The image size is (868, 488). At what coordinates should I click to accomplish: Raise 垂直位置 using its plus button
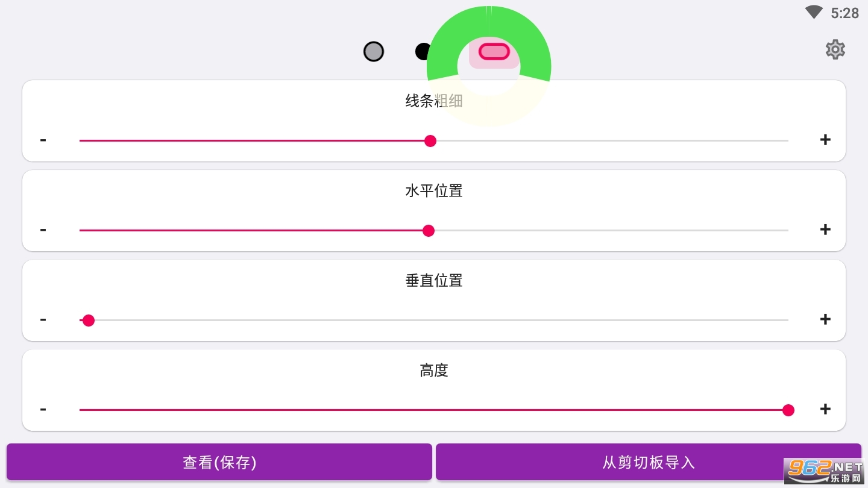pyautogui.click(x=825, y=319)
